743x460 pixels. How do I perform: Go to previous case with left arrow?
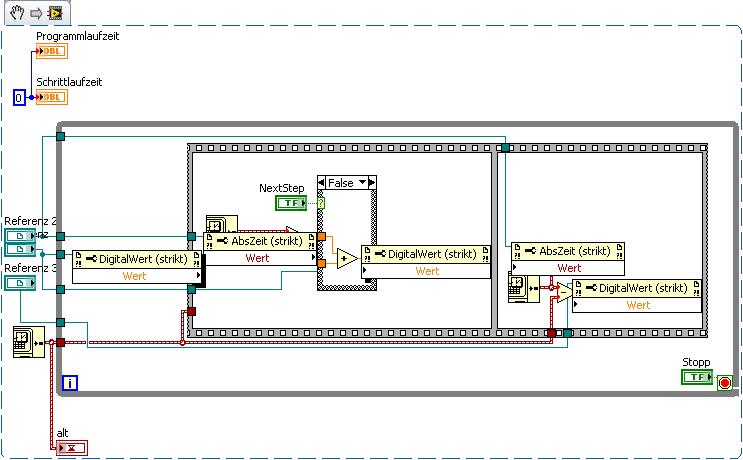321,183
